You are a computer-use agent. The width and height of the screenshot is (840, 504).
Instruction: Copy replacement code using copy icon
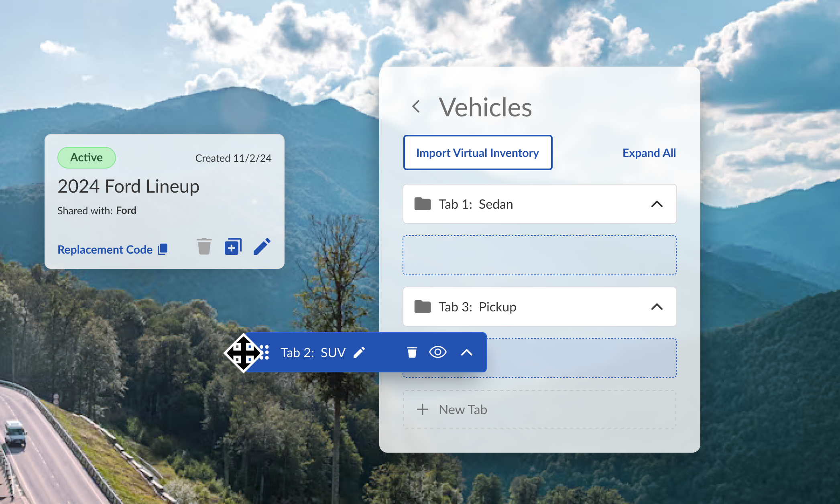[163, 249]
